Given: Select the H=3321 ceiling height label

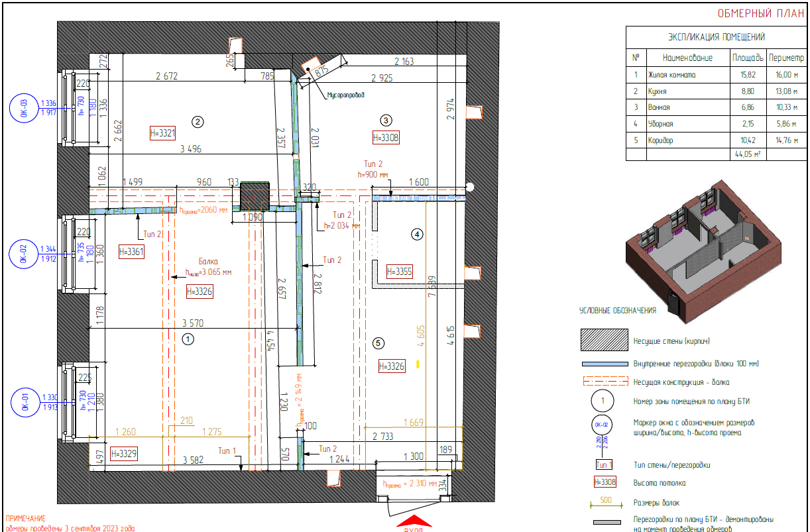Looking at the screenshot, I should click(x=163, y=133).
